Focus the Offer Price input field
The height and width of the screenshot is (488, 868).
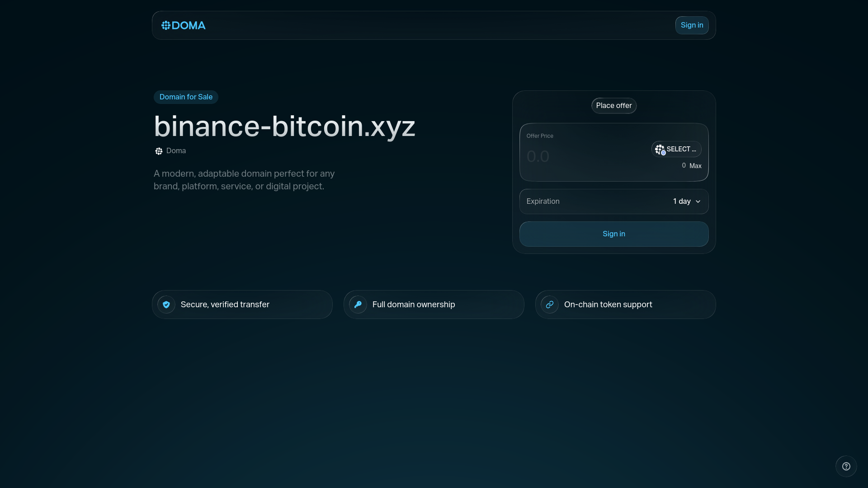585,156
